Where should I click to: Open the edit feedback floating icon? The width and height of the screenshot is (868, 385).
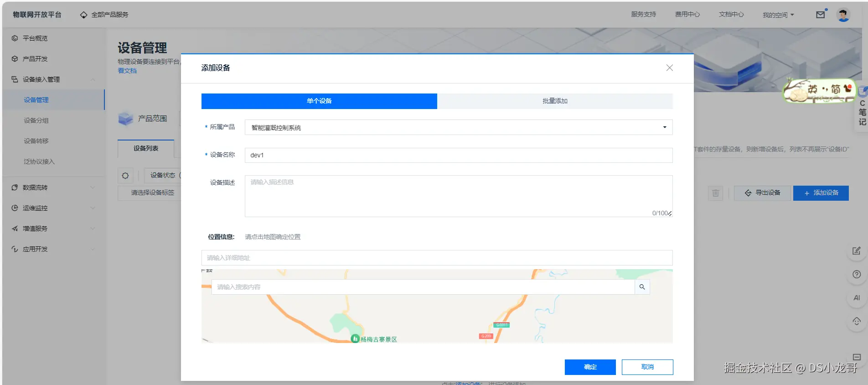click(x=857, y=251)
